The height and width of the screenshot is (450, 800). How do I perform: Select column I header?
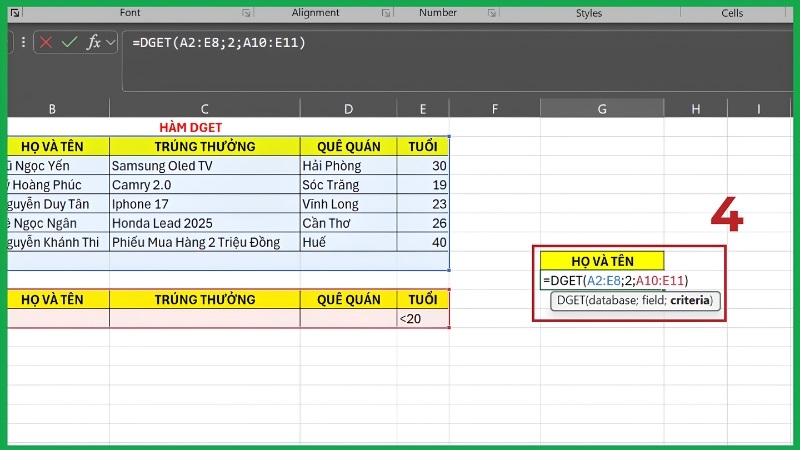[759, 109]
